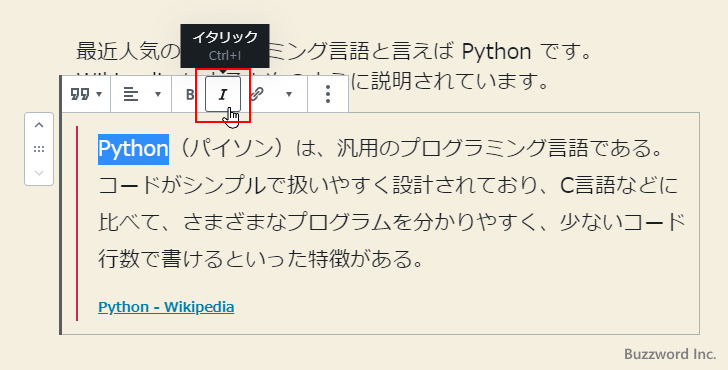Click the paragraph beginning 最近人気の
Image resolution: width=728 pixels, height=370 pixels.
[x=334, y=52]
